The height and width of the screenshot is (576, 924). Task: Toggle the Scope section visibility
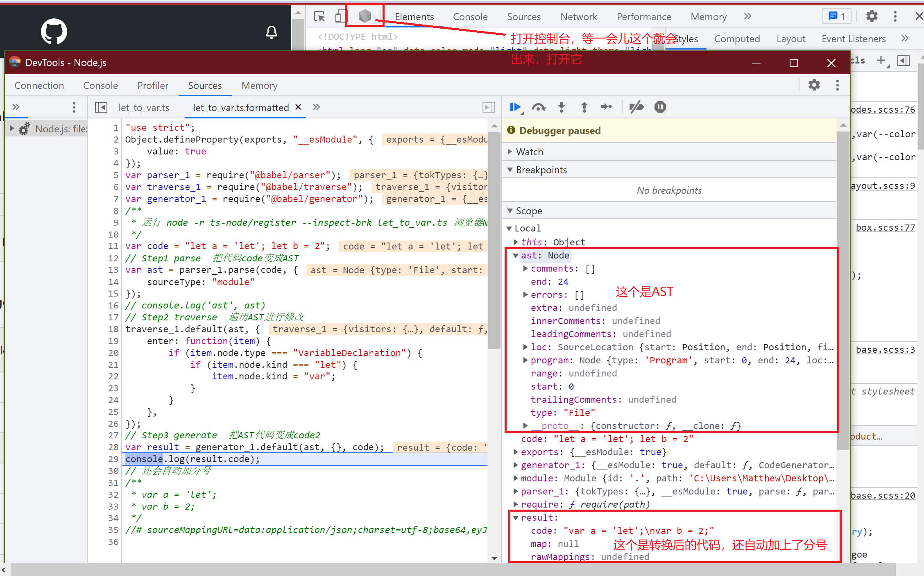pos(529,210)
